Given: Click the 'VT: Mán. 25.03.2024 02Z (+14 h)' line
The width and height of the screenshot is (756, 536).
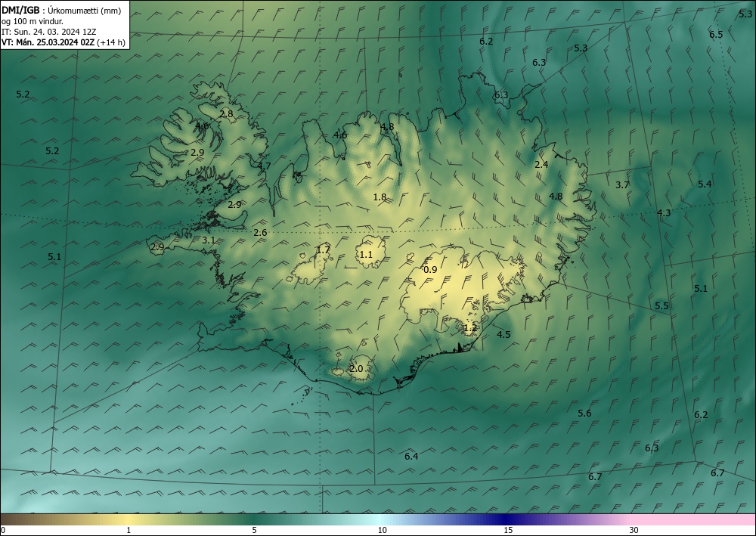Looking at the screenshot, I should (x=64, y=42).
